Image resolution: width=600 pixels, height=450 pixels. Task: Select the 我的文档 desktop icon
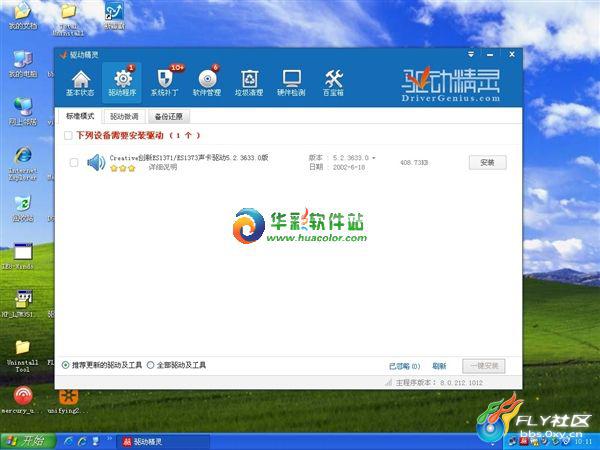pos(23,15)
